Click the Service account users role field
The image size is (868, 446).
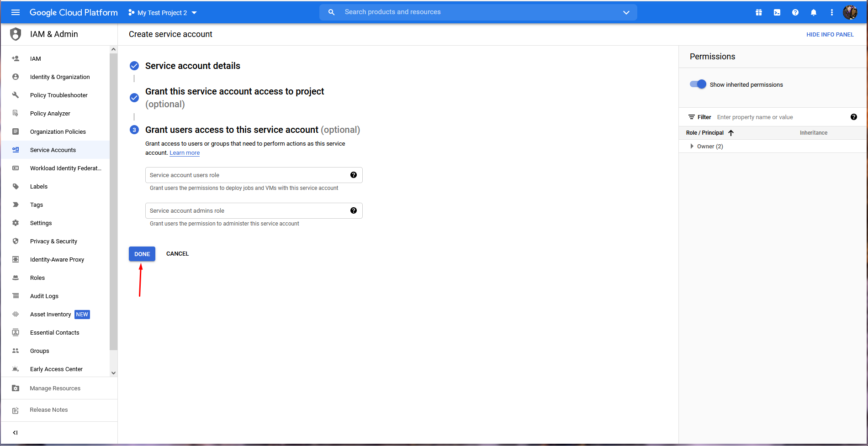(x=247, y=175)
